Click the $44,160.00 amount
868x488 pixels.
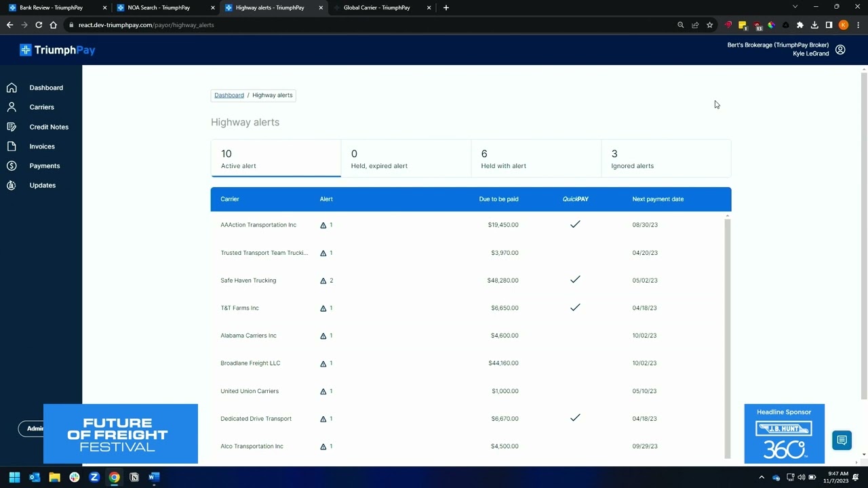click(503, 363)
